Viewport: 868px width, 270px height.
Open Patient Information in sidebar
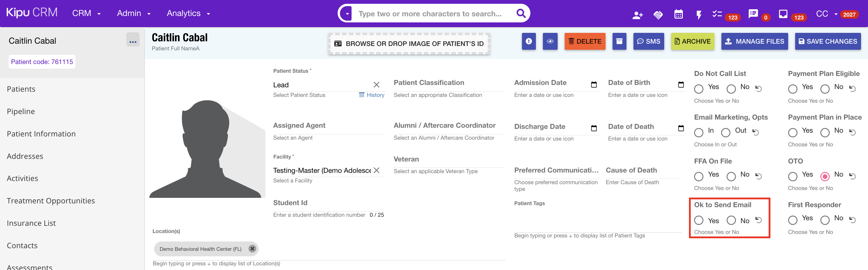(41, 134)
